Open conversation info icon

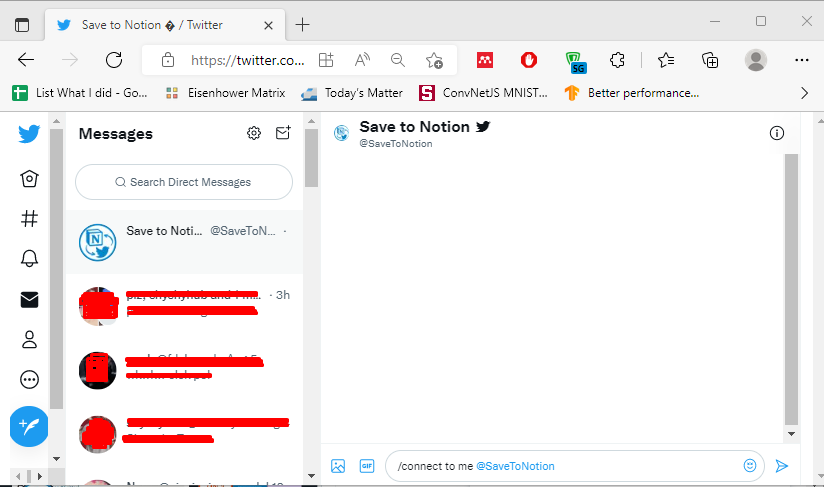pos(777,133)
